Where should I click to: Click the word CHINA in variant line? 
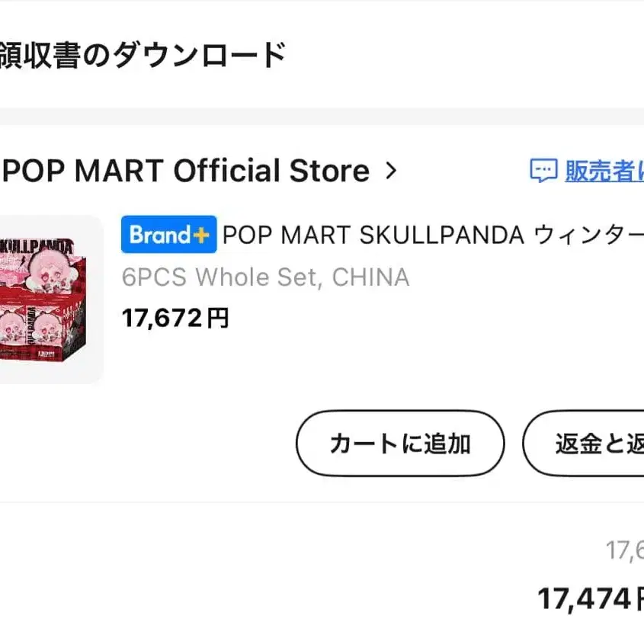370,277
